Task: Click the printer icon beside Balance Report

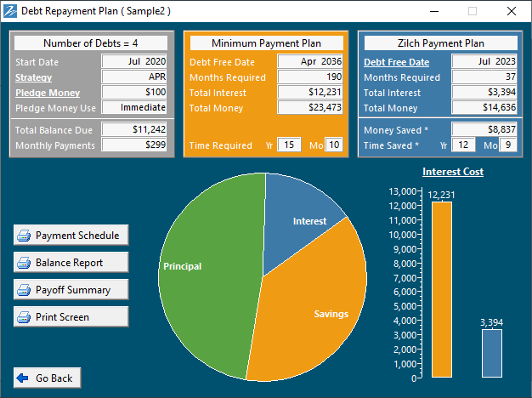Action: click(25, 263)
